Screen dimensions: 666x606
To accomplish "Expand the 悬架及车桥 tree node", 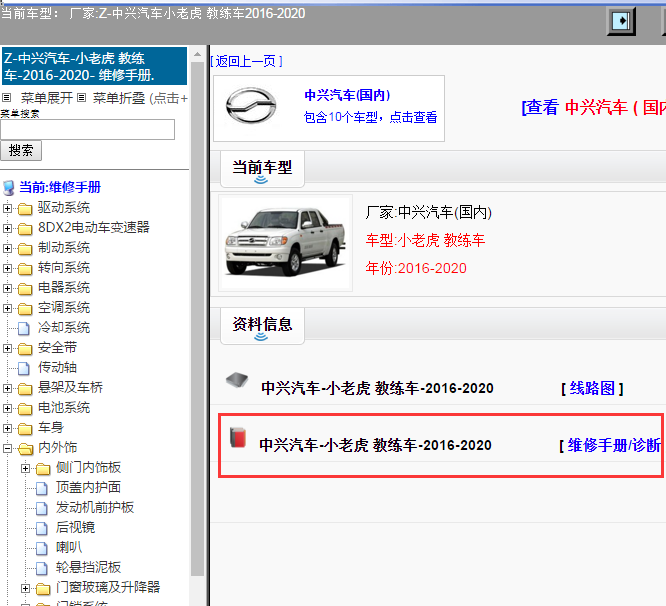I will 7,388.
